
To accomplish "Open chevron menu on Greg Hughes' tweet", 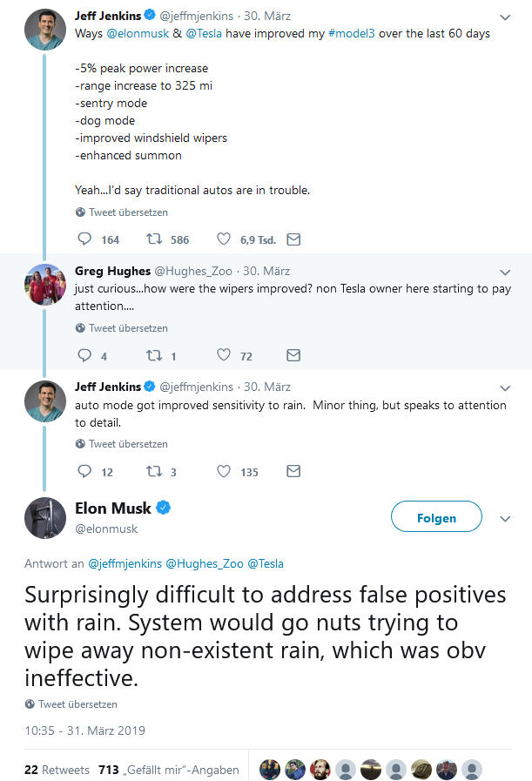I will click(x=505, y=272).
